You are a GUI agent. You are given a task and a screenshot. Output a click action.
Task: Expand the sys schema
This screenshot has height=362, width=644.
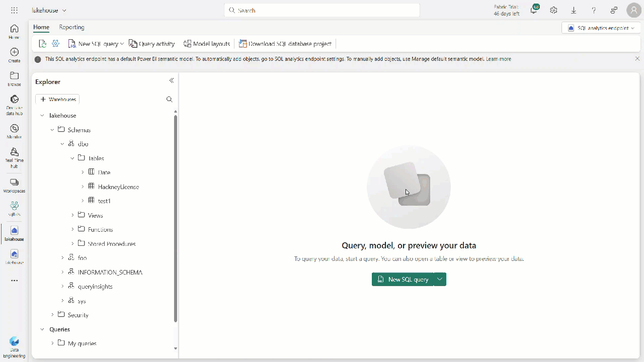click(x=62, y=301)
